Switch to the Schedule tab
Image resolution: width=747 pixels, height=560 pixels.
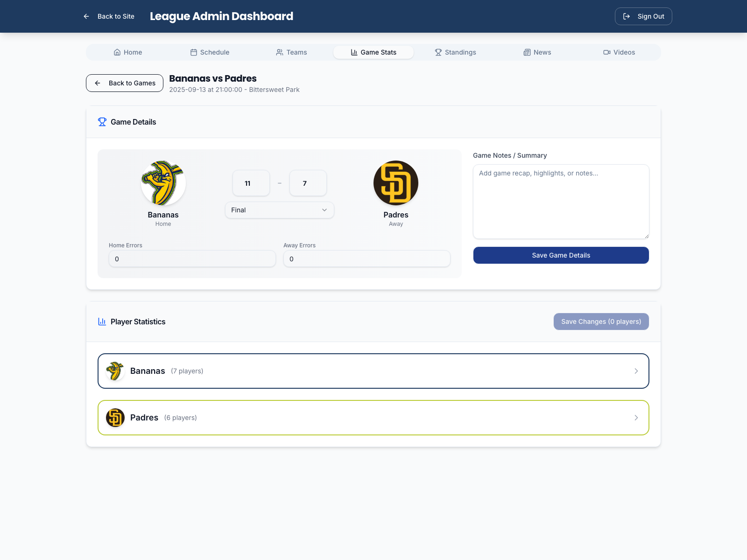tap(210, 52)
